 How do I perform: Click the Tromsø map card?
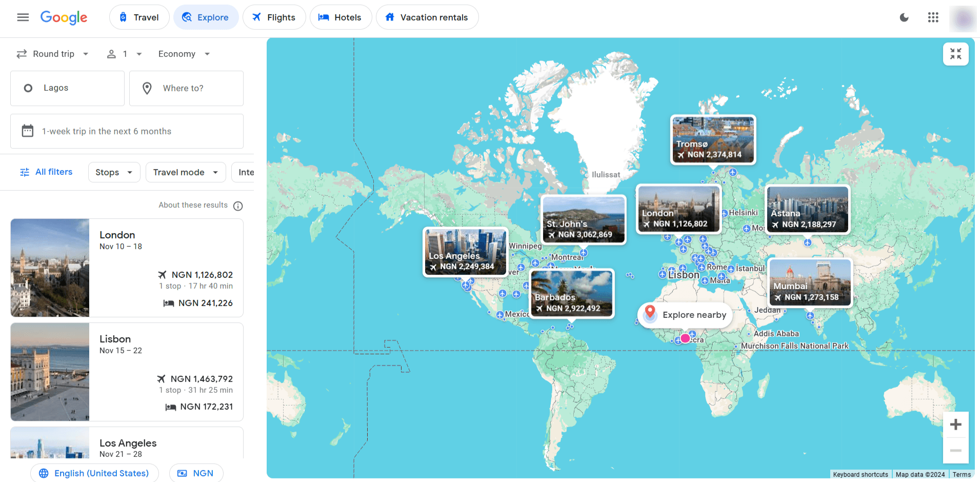[713, 139]
